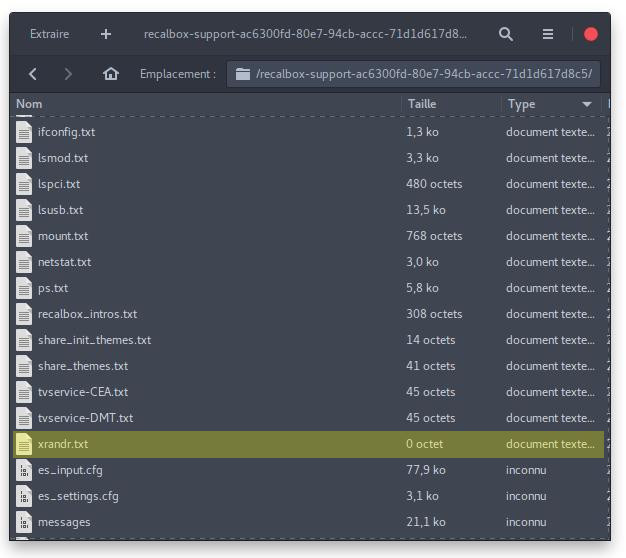Click the 768 octets size value

click(x=434, y=236)
